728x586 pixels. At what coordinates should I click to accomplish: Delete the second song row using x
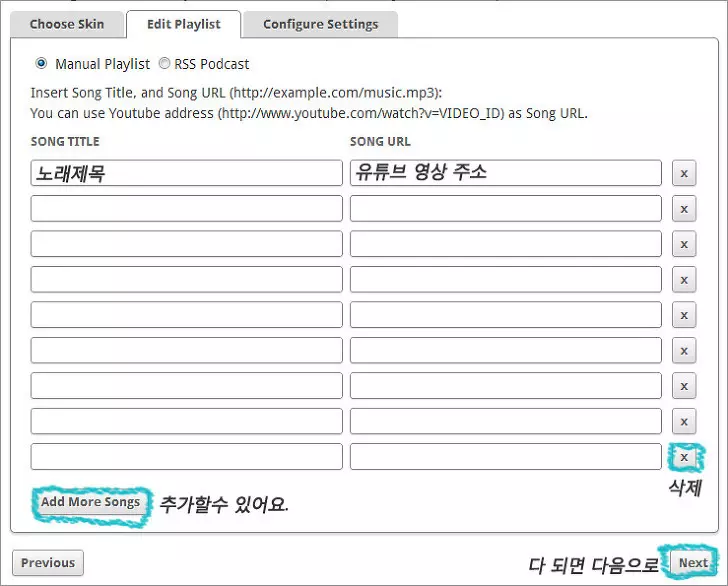684,209
